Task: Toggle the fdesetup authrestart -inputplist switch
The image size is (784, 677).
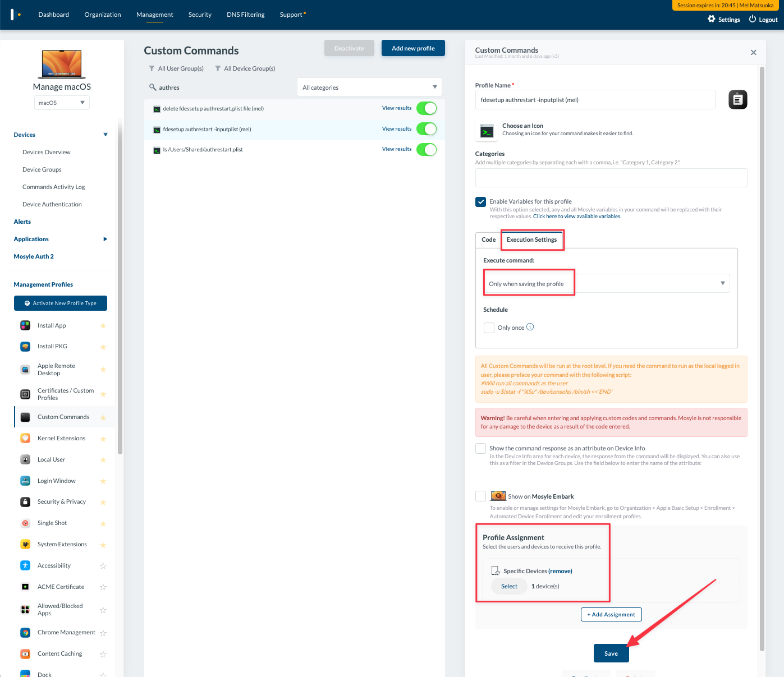Action: point(427,129)
